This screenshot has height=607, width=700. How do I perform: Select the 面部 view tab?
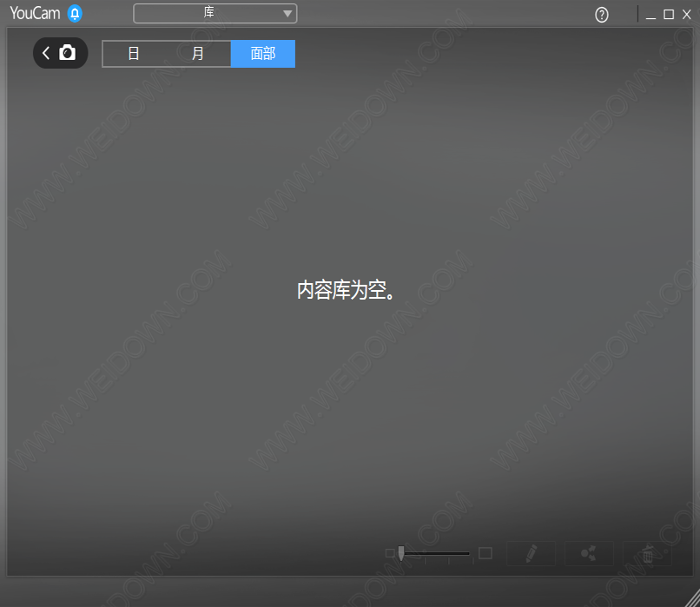pyautogui.click(x=262, y=54)
